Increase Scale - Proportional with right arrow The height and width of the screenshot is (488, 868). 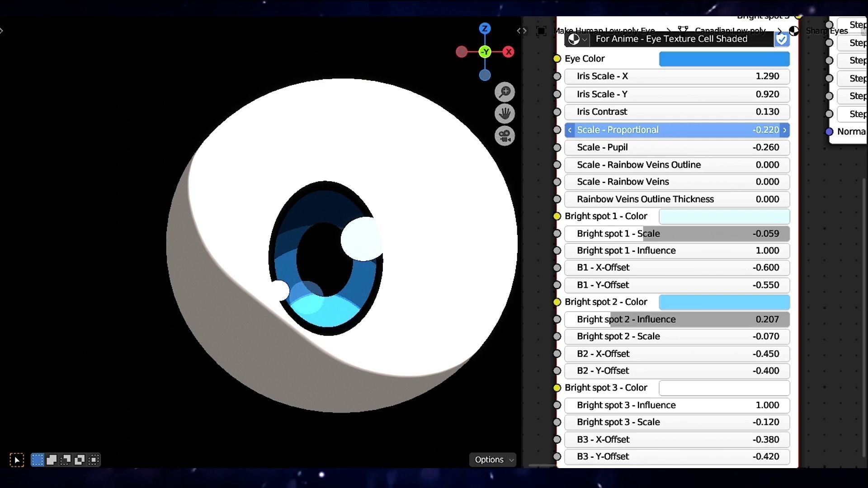pyautogui.click(x=785, y=130)
